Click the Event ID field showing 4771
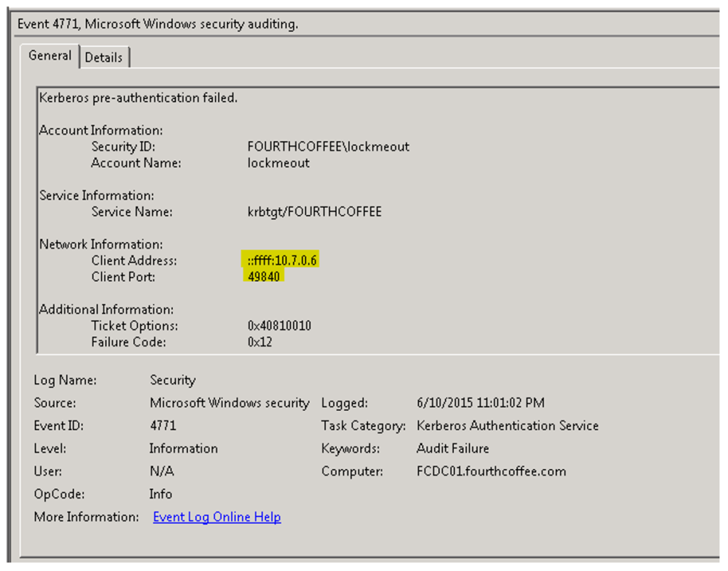 click(x=163, y=426)
